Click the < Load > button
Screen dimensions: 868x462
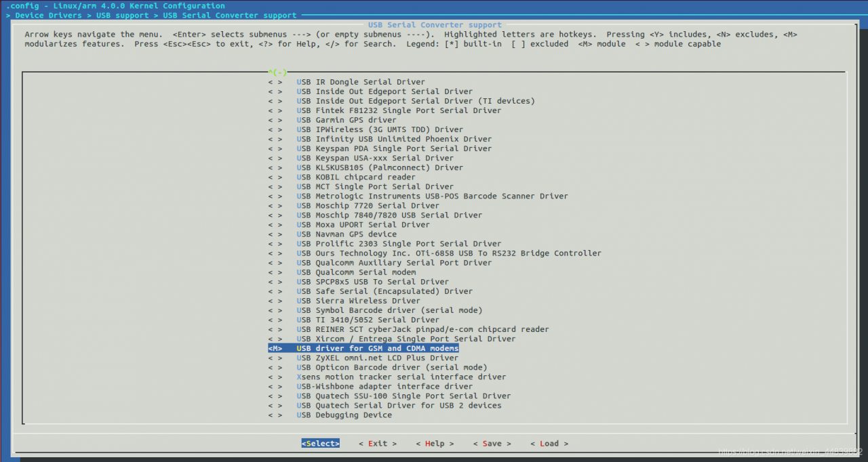click(x=549, y=444)
